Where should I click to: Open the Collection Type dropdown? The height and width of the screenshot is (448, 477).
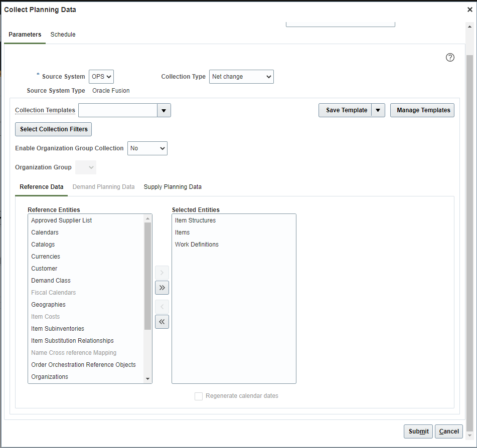pyautogui.click(x=241, y=77)
